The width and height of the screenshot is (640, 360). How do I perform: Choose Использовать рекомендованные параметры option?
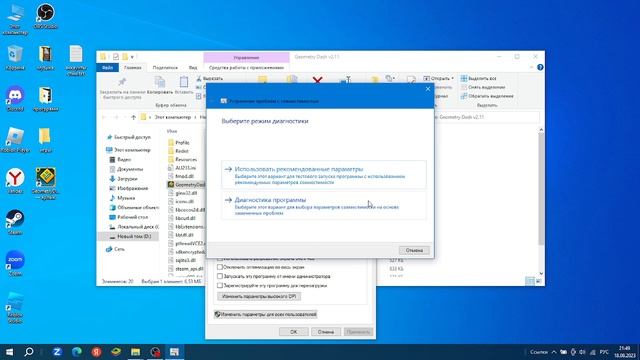tap(324, 175)
